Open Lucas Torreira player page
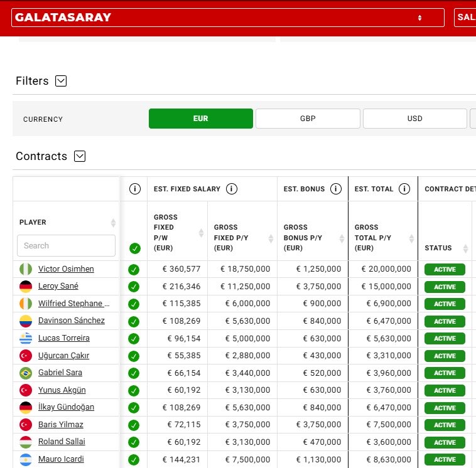 click(x=64, y=338)
